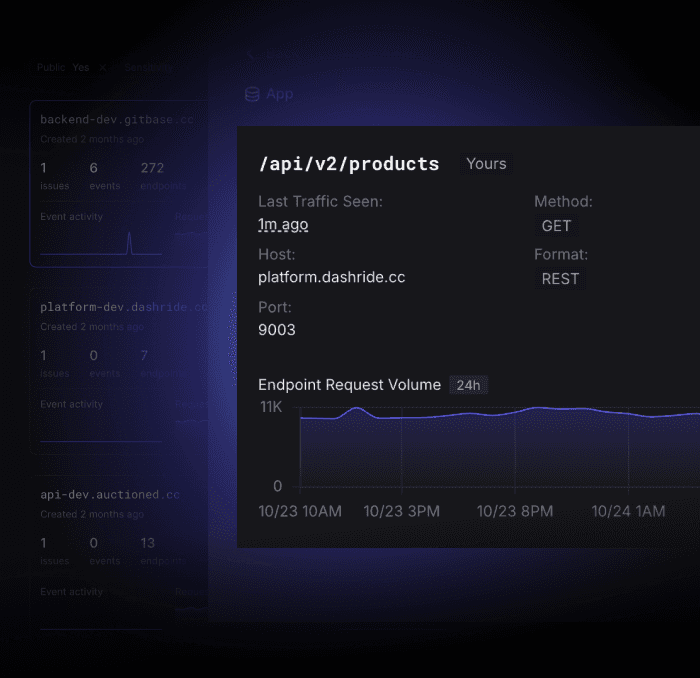700x678 pixels.
Task: Click the App database icon
Action: click(253, 94)
